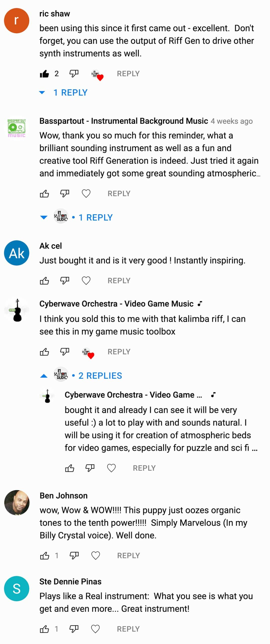Expand 1 reply under ric shaw's comment

pos(63,92)
